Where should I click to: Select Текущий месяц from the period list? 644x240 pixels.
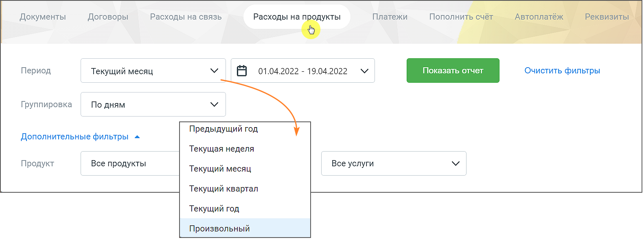coord(245,169)
